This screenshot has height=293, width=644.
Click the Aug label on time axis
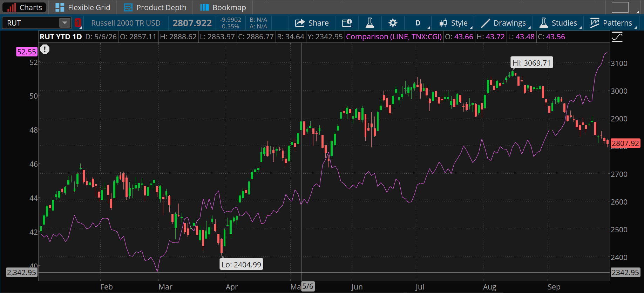(489, 287)
